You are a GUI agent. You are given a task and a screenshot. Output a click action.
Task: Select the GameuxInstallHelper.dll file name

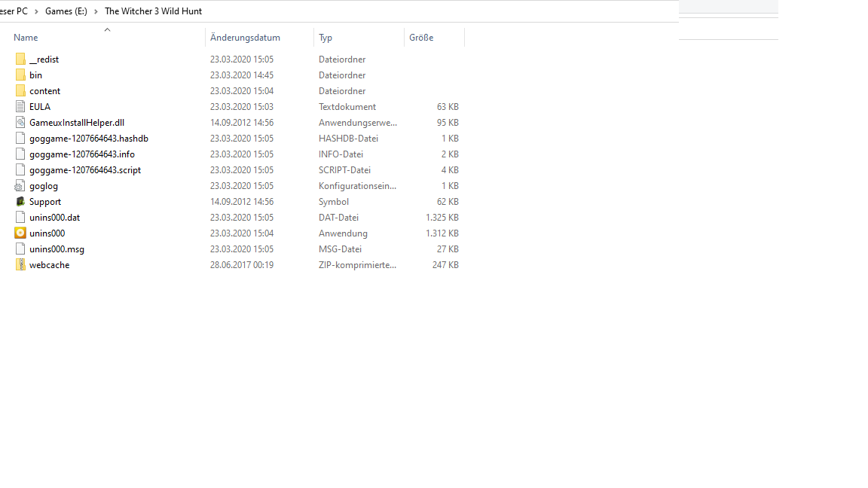coord(77,123)
